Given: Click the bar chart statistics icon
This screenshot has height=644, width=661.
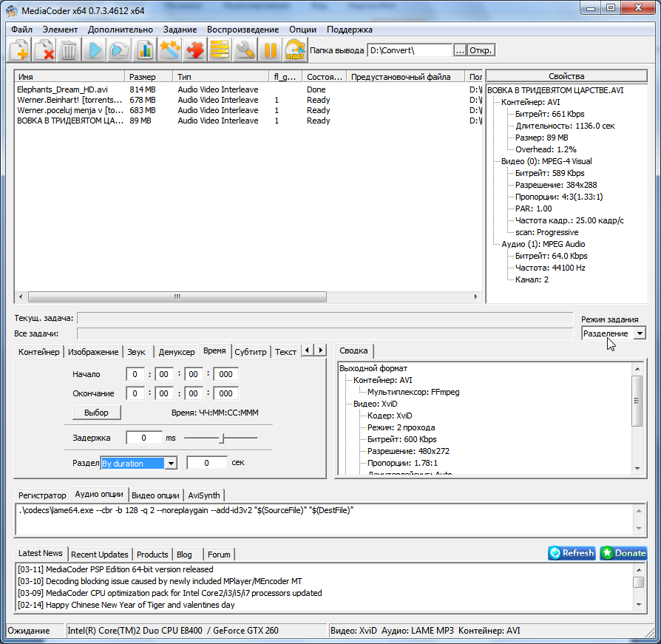Looking at the screenshot, I should click(x=144, y=50).
